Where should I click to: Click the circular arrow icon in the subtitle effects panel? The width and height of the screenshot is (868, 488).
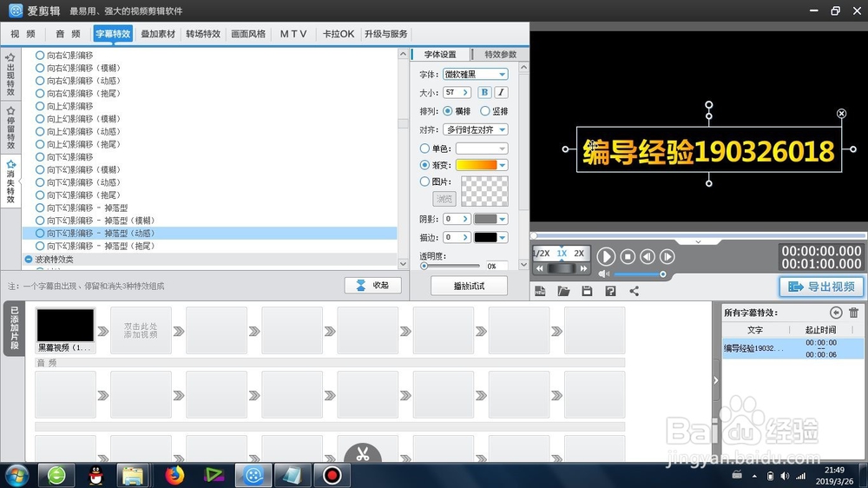(836, 313)
